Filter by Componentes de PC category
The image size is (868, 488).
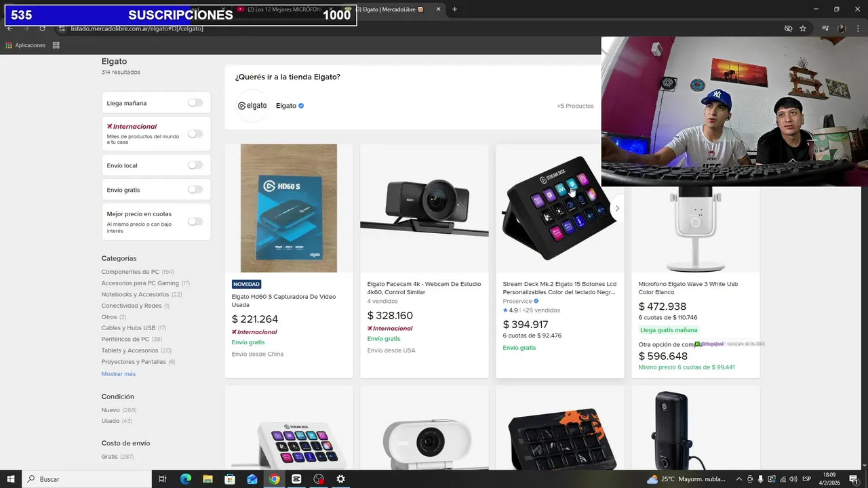[130, 272]
